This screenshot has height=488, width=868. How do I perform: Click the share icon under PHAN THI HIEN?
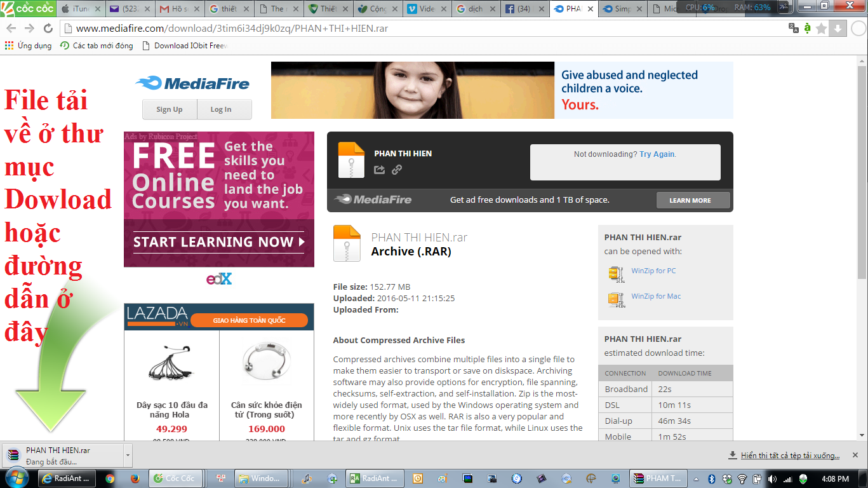coord(380,170)
